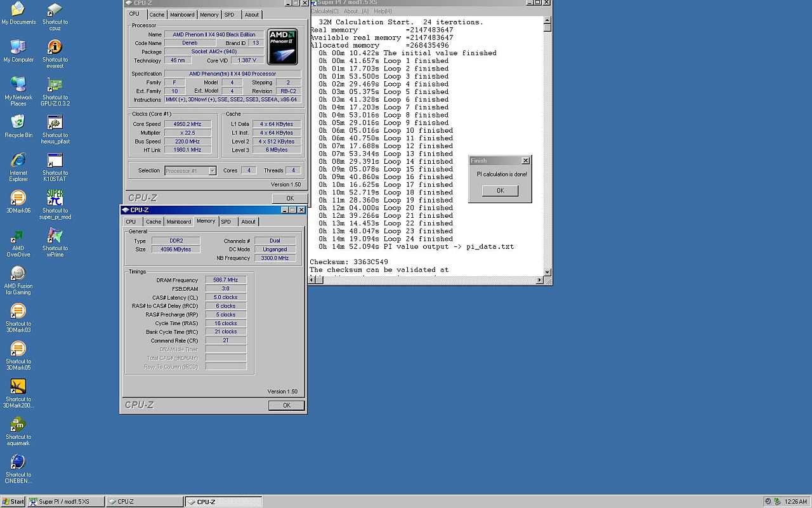This screenshot has height=508, width=812.
Task: Click the Command Rate value field
Action: [x=225, y=341]
